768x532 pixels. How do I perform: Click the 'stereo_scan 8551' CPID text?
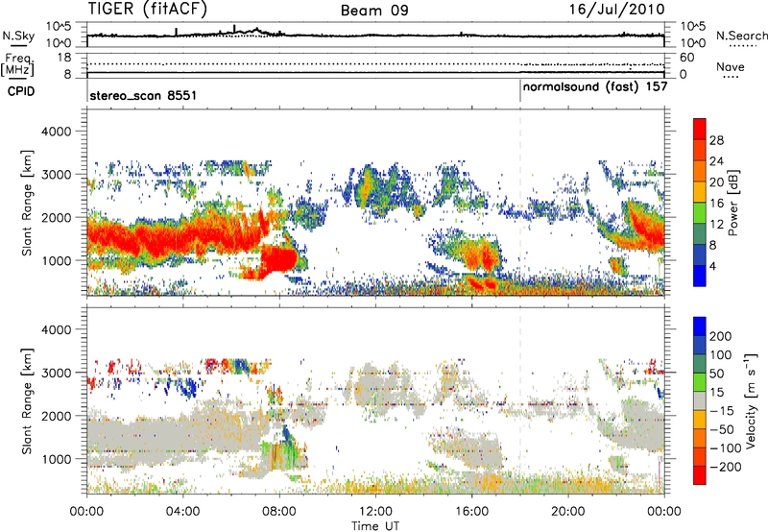[143, 95]
